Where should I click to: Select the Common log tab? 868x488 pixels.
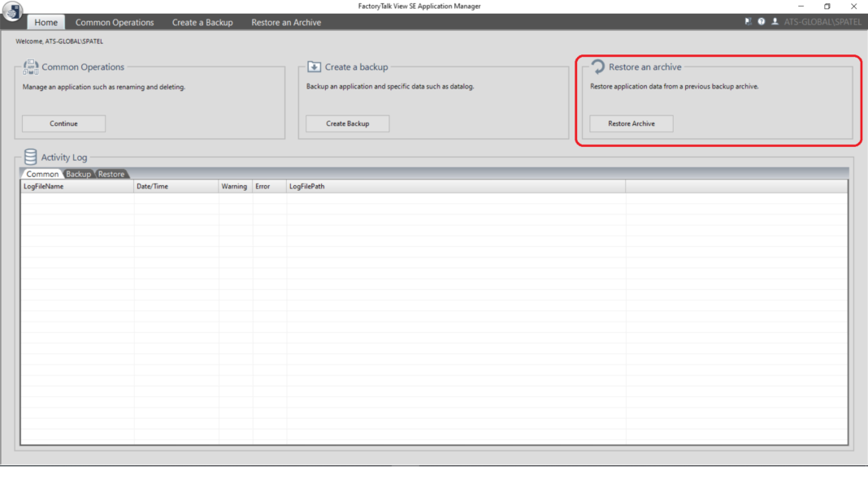(x=41, y=174)
